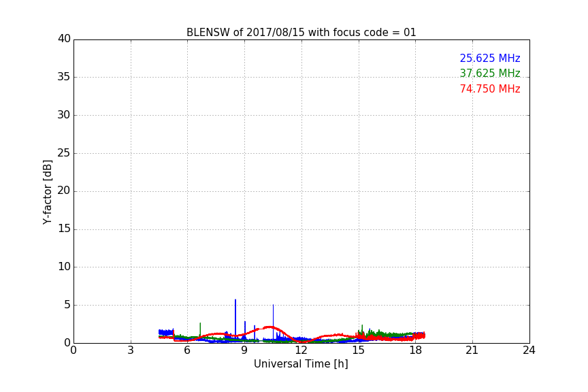The image size is (588, 392).
Task: Click the green spike near 6.7 h
Action: pyautogui.click(x=200, y=329)
